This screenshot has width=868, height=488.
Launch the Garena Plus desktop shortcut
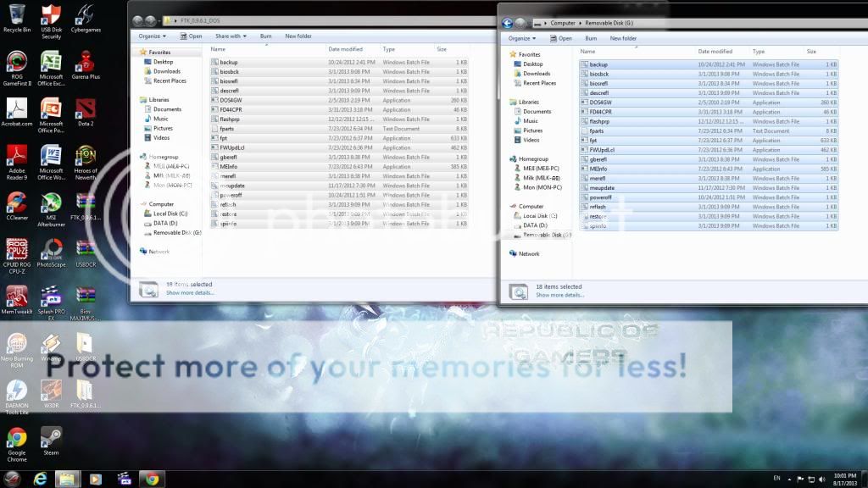click(x=86, y=62)
